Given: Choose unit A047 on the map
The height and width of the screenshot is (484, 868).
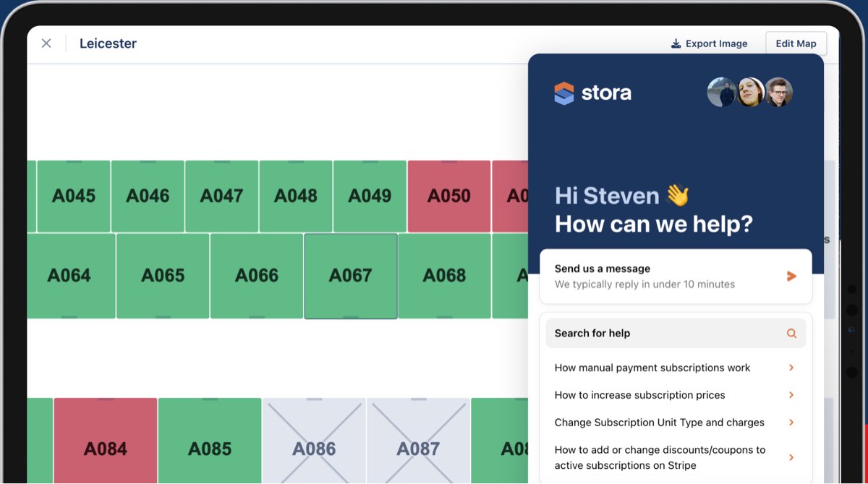Looking at the screenshot, I should point(221,196).
